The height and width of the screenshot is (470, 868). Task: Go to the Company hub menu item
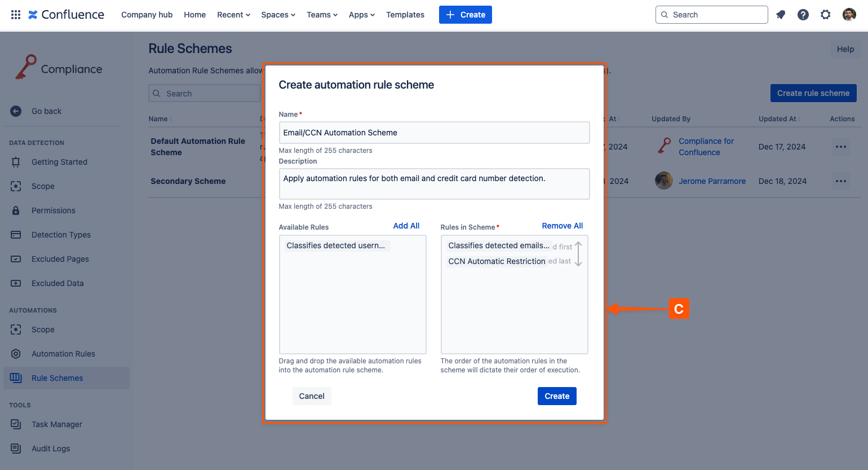click(147, 15)
